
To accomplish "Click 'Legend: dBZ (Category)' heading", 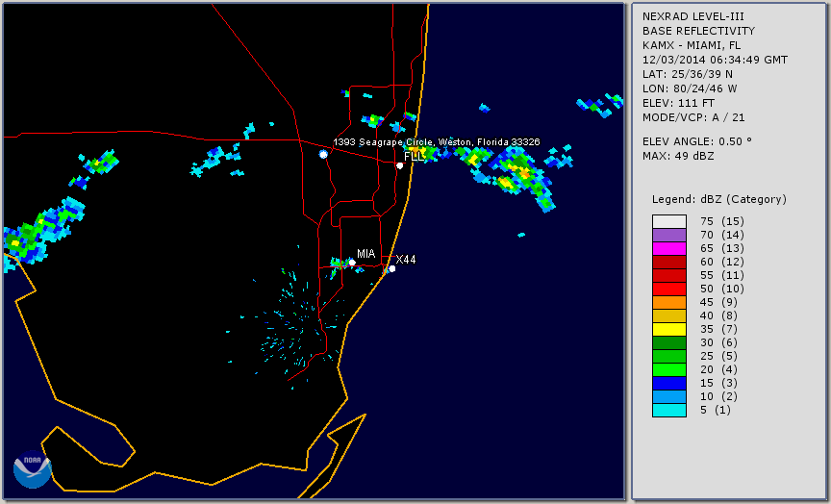I will click(719, 199).
